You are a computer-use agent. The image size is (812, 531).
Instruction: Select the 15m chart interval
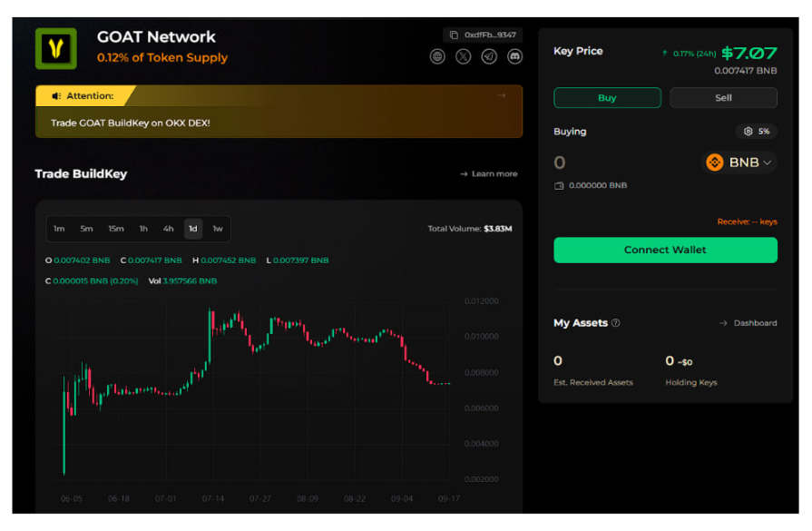pyautogui.click(x=116, y=229)
